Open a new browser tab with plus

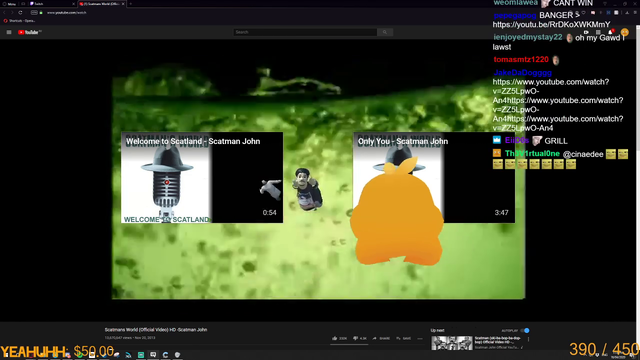pos(131,4)
